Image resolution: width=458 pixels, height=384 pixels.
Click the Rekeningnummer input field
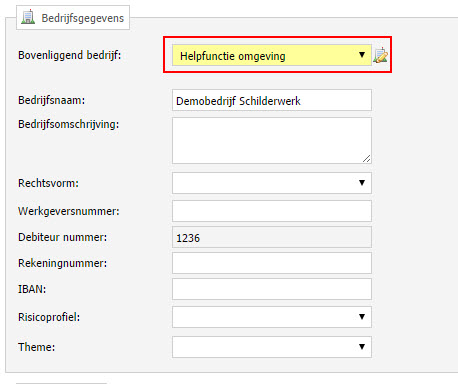[272, 263]
